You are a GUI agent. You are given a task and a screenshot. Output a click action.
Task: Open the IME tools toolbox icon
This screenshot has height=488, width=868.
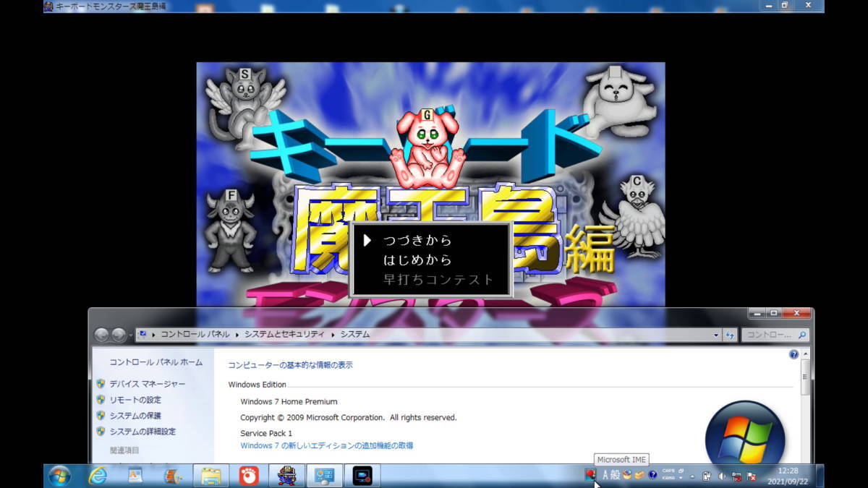point(639,475)
